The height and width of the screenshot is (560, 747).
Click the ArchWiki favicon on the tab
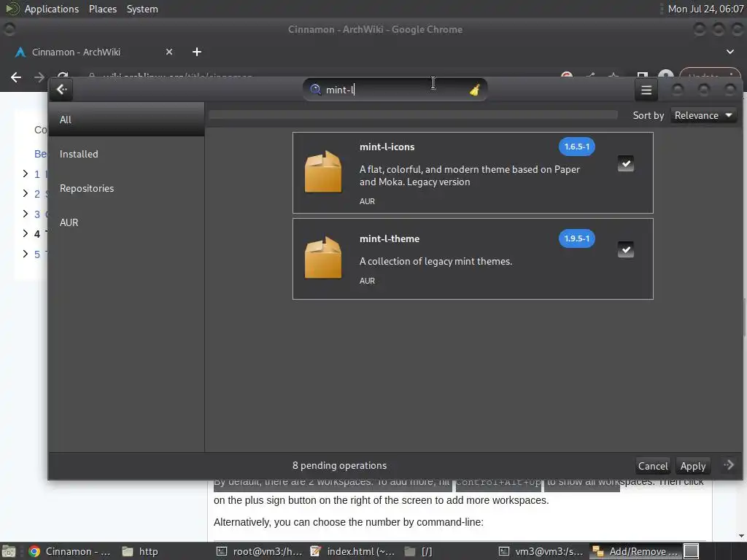[20, 52]
